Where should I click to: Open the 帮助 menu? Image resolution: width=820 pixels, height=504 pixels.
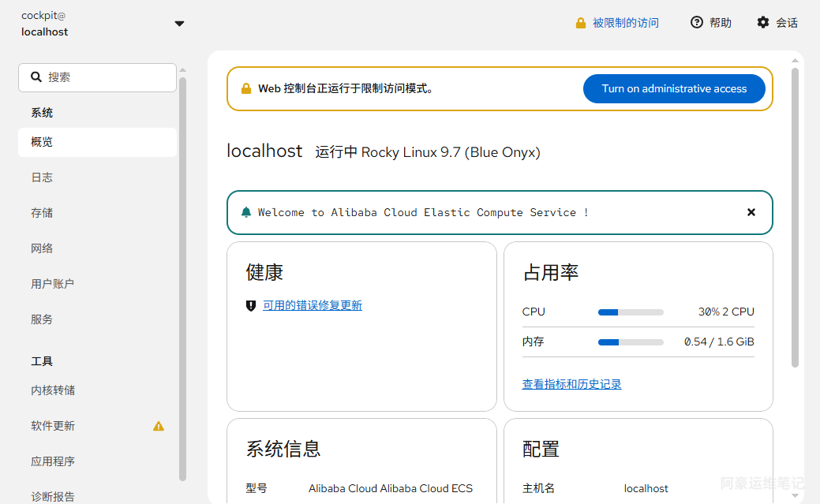pyautogui.click(x=711, y=23)
